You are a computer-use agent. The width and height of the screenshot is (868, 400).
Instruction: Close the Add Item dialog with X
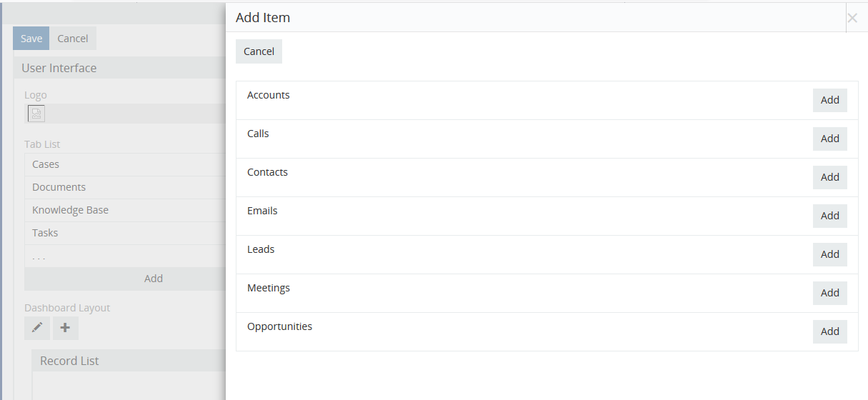click(x=852, y=19)
